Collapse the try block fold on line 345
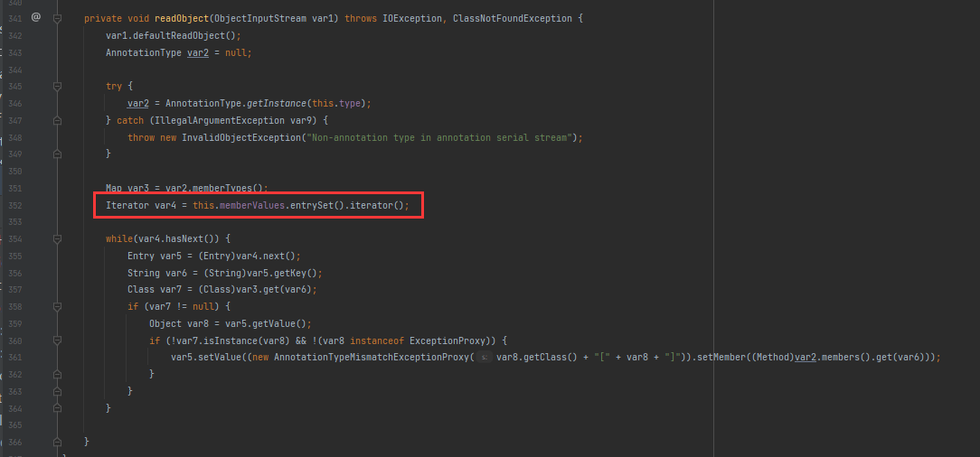This screenshot has height=457, width=980. 58,86
